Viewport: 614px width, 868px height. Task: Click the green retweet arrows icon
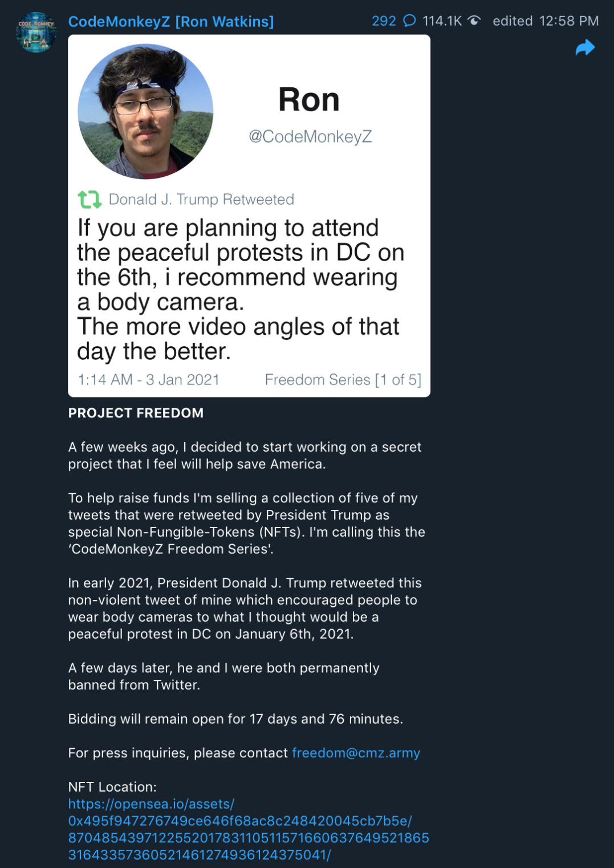[x=90, y=199]
